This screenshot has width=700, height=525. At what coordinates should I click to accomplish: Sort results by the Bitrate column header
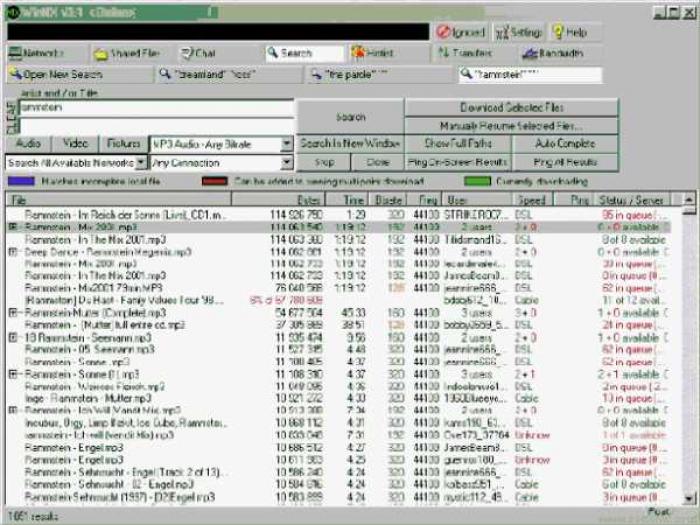pyautogui.click(x=388, y=200)
